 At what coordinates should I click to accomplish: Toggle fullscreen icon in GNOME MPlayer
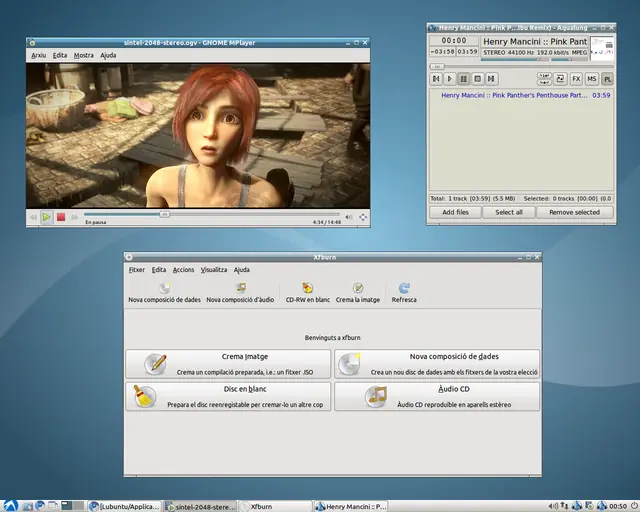point(363,217)
